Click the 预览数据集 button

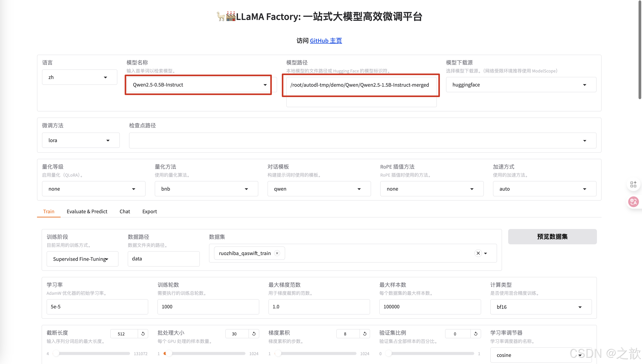coord(552,236)
